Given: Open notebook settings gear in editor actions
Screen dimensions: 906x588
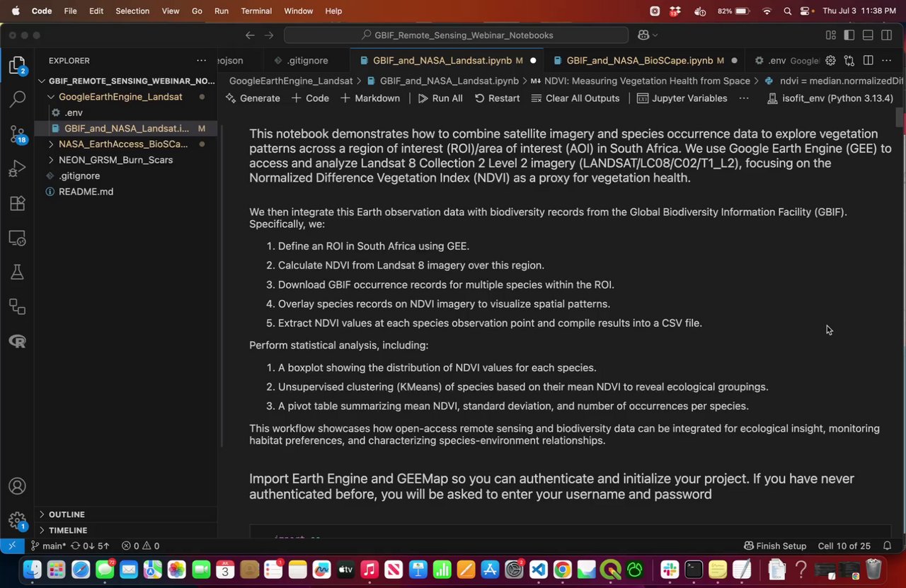Looking at the screenshot, I should click(x=831, y=61).
